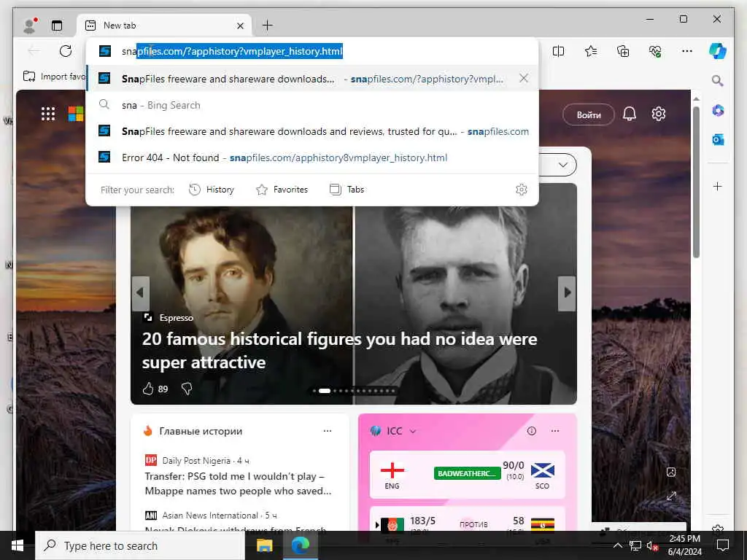Open page settings gear icon
This screenshot has height=560, width=747.
pyautogui.click(x=659, y=114)
